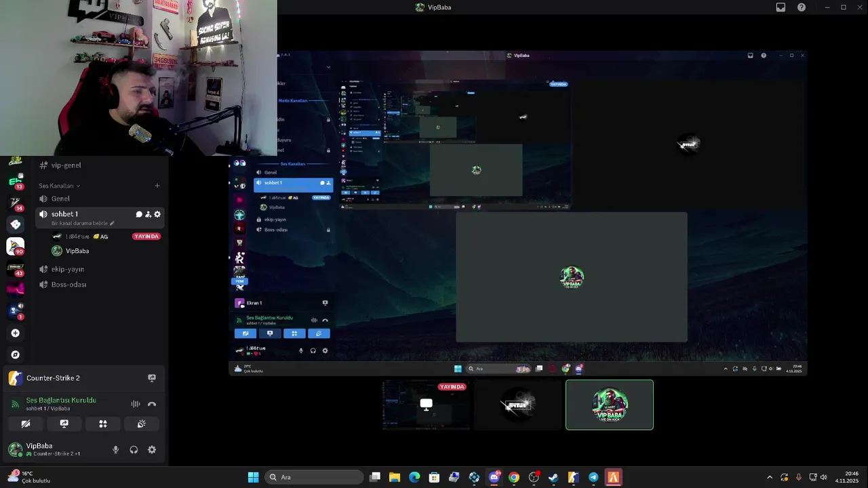Collapse the Ses Kanalları category
Image resolution: width=868 pixels, height=488 pixels.
pos(59,186)
